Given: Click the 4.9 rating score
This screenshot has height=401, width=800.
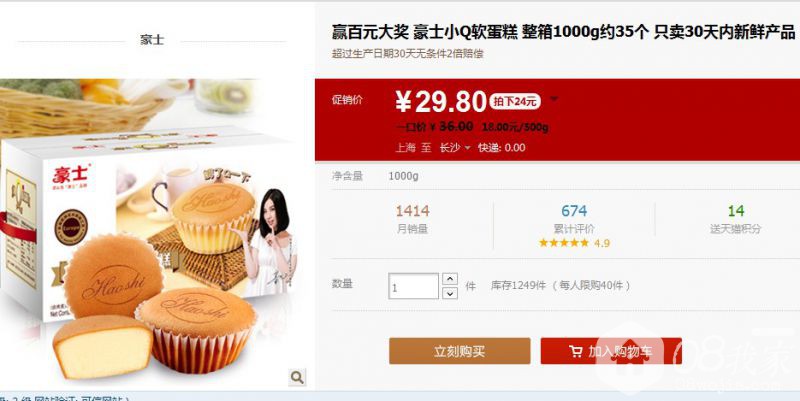Looking at the screenshot, I should point(602,243).
